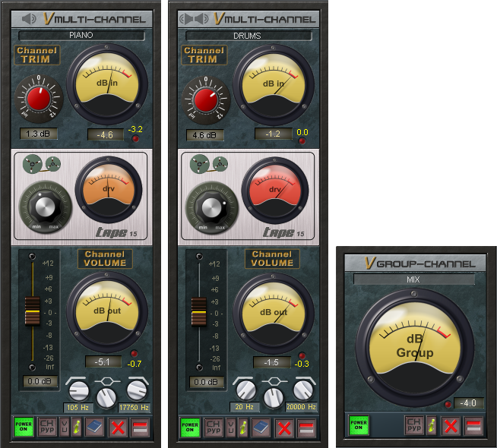The height and width of the screenshot is (448, 497).
Task: Toggle Power On for the MIX group channel
Action: [358, 424]
